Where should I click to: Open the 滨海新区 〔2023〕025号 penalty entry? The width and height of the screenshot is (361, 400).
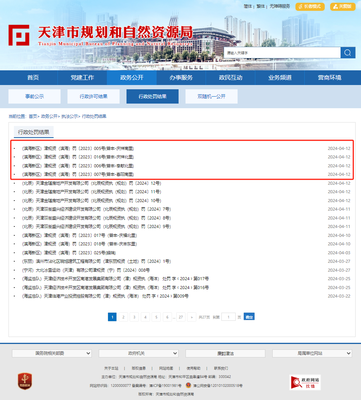69,253
